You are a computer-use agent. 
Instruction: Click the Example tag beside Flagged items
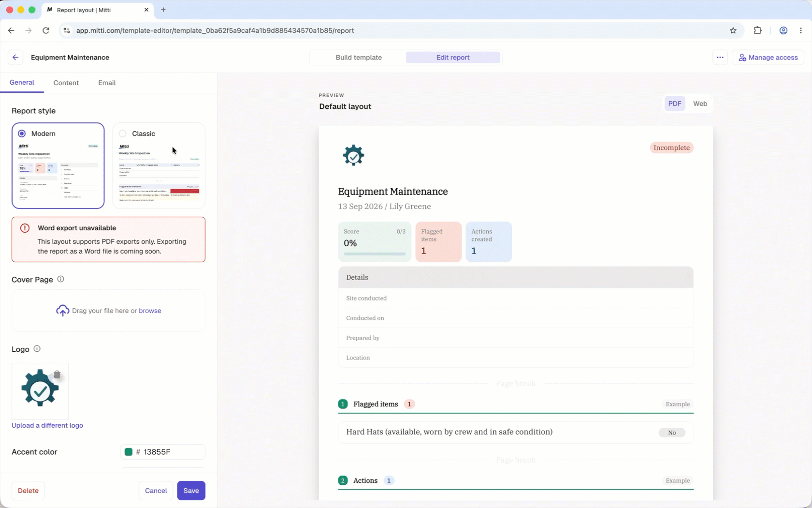tap(678, 404)
